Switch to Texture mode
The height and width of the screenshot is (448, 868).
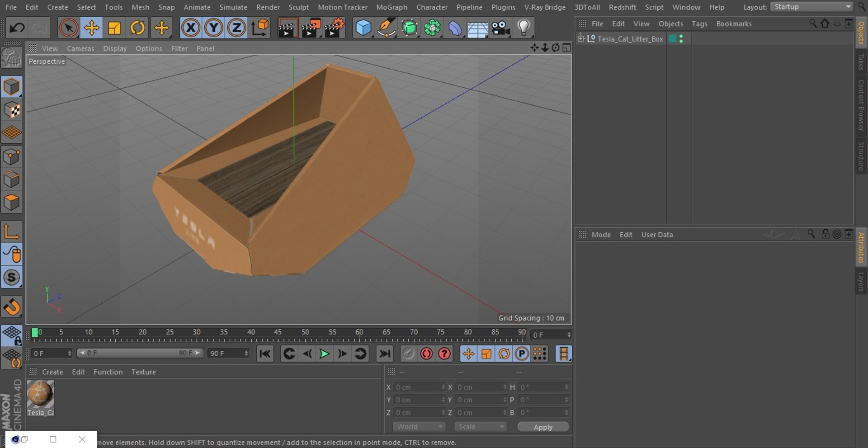[x=11, y=110]
